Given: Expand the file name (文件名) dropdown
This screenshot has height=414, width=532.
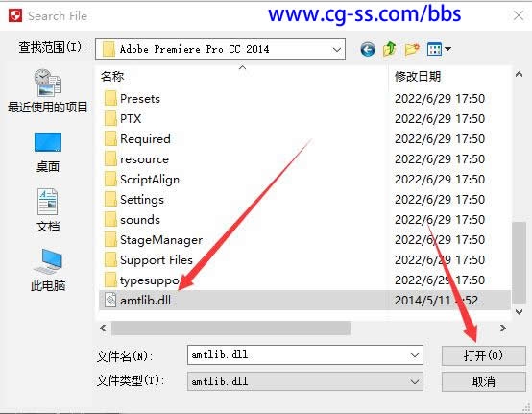Looking at the screenshot, I should coord(414,355).
